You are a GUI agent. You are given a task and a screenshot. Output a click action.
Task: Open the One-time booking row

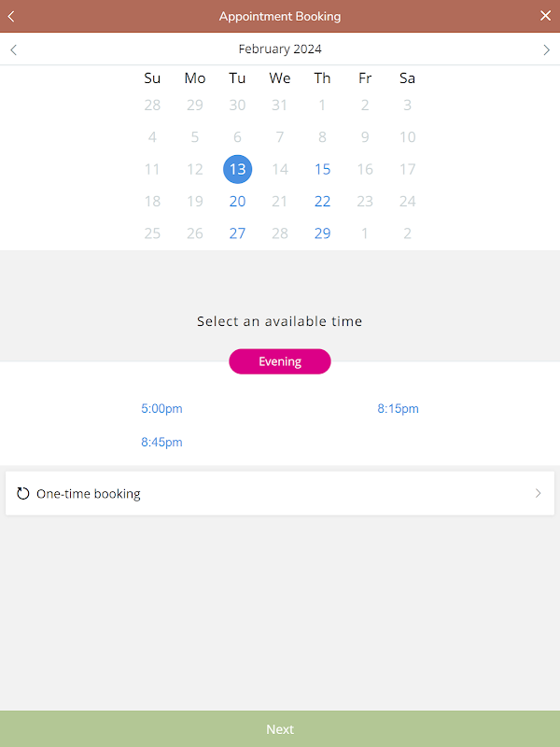click(x=280, y=494)
